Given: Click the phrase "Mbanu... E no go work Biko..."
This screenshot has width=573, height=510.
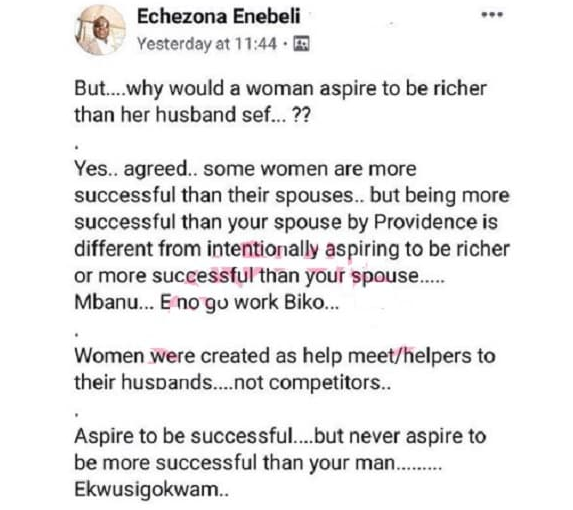Looking at the screenshot, I should (206, 302).
